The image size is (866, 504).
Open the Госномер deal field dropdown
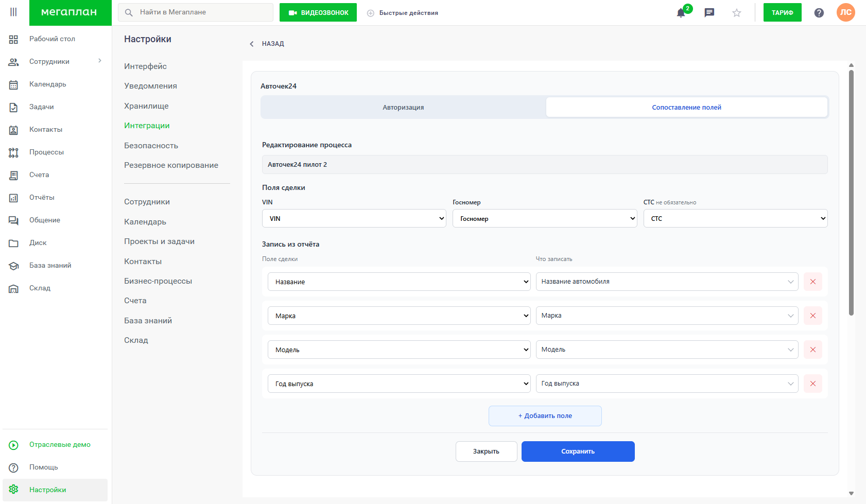pyautogui.click(x=545, y=218)
